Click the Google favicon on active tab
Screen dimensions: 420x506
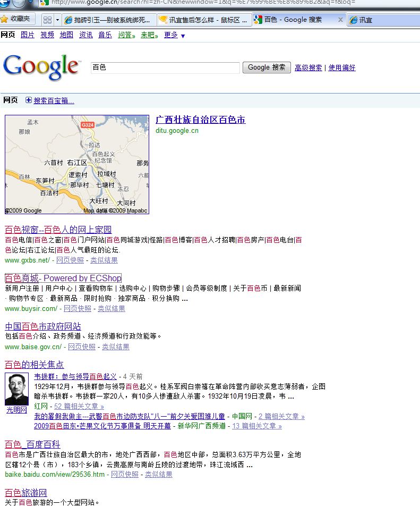[x=258, y=20]
